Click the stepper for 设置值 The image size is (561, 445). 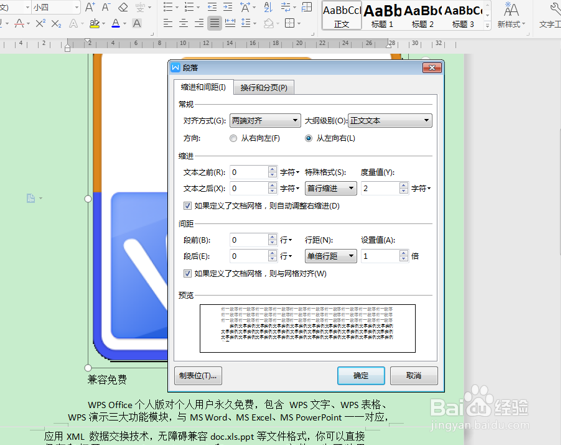(x=404, y=256)
